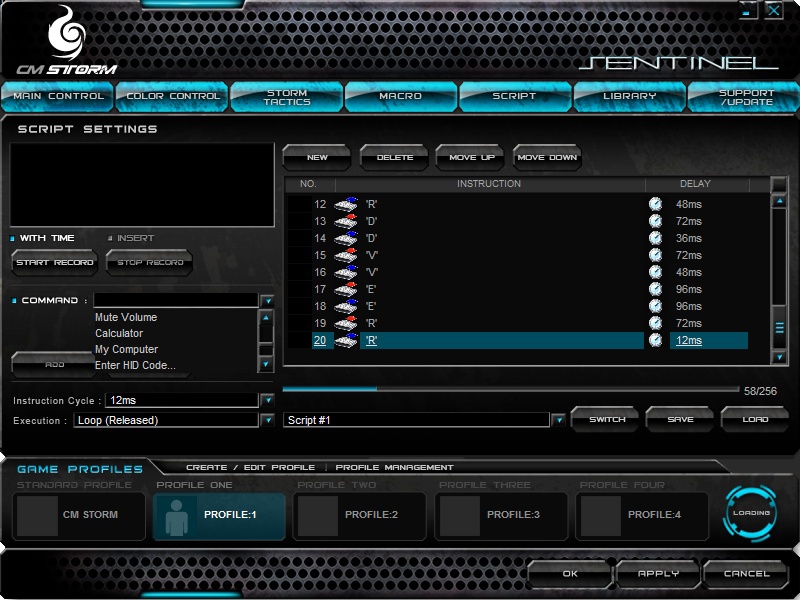Click the Load script button
The image size is (800, 600).
(x=755, y=419)
